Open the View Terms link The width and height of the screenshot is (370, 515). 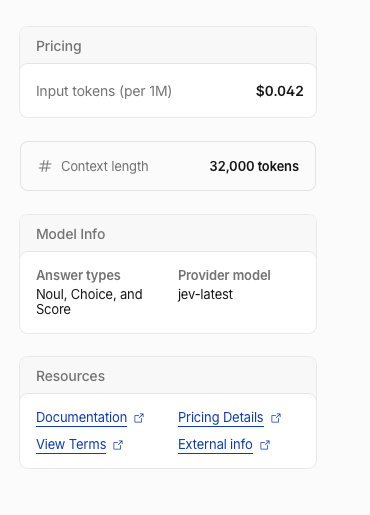[71, 445]
